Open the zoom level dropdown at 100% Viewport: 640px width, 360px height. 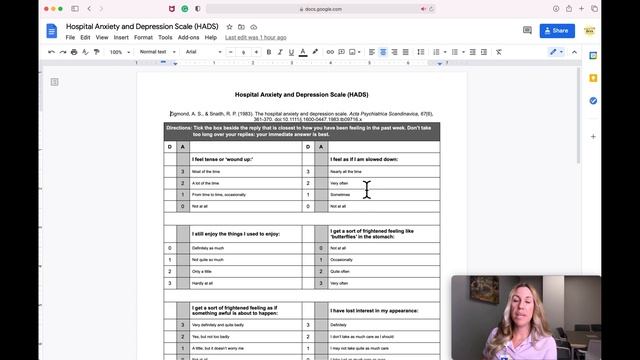pyautogui.click(x=119, y=52)
